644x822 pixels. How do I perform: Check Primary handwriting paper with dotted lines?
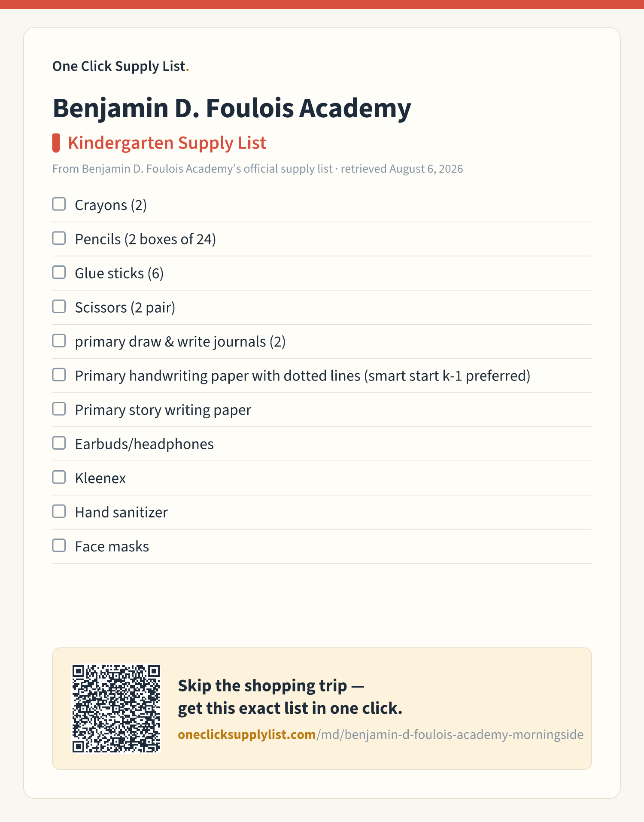[59, 375]
